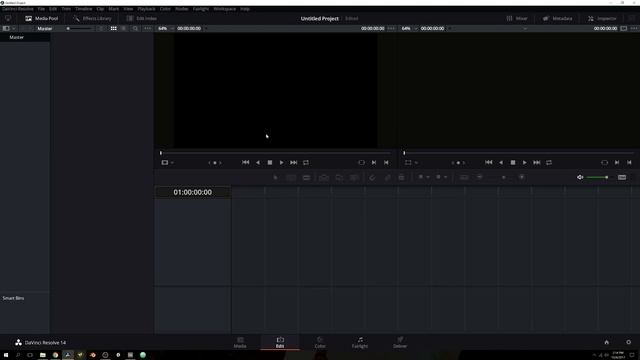This screenshot has height=360, width=640.
Task: Open marker color dropdown arrow
Action: click(x=445, y=178)
